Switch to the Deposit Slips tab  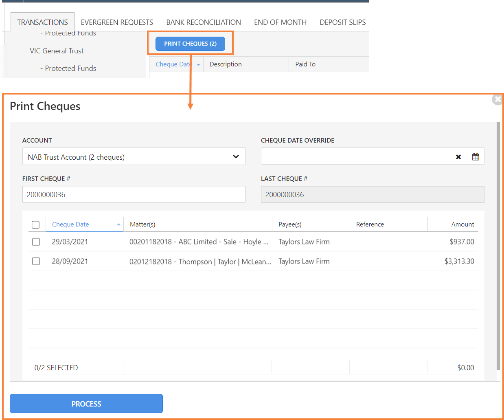[342, 22]
